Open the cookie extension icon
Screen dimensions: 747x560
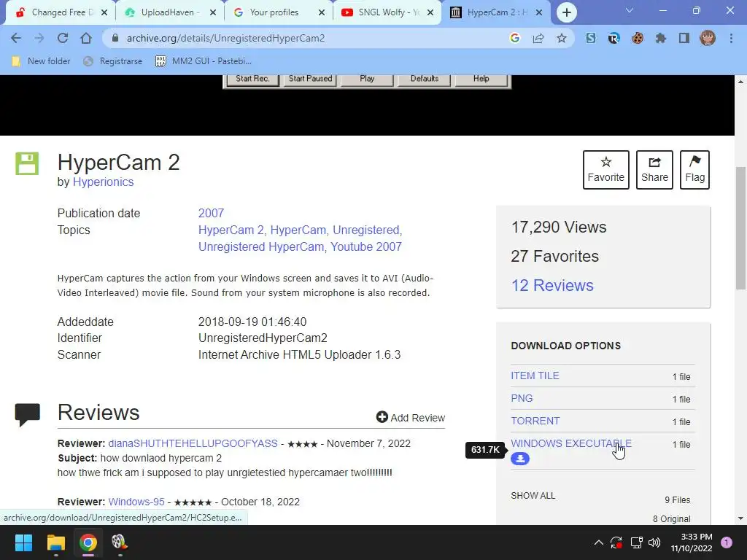tap(638, 38)
